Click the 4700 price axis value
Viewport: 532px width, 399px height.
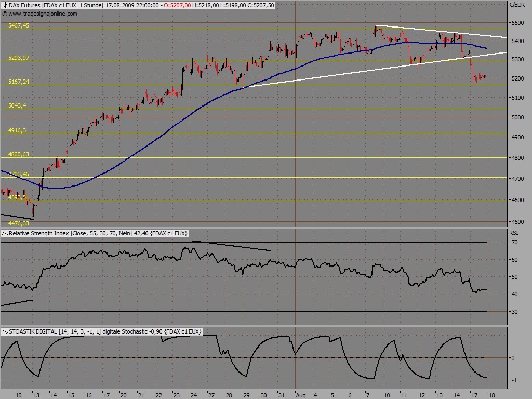pyautogui.click(x=518, y=179)
